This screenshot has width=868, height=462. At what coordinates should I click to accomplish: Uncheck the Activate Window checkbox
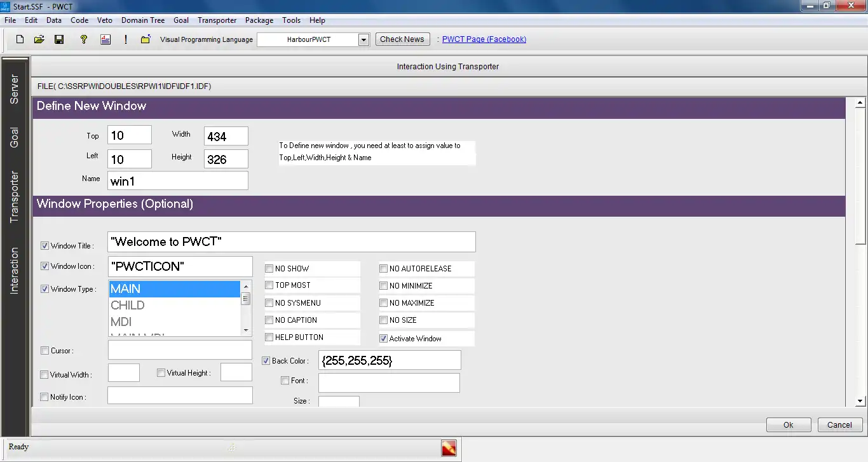point(384,339)
